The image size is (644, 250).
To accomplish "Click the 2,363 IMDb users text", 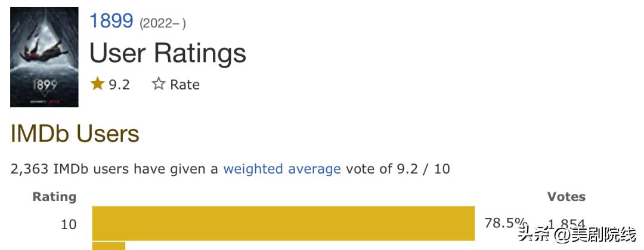I will [70, 169].
